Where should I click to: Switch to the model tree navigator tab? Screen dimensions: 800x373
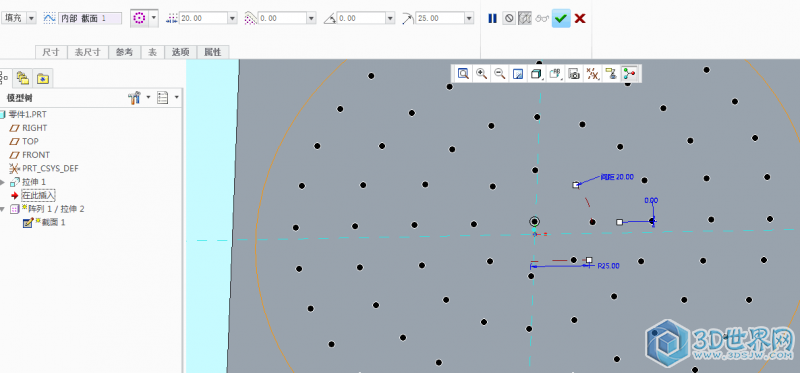click(x=5, y=78)
